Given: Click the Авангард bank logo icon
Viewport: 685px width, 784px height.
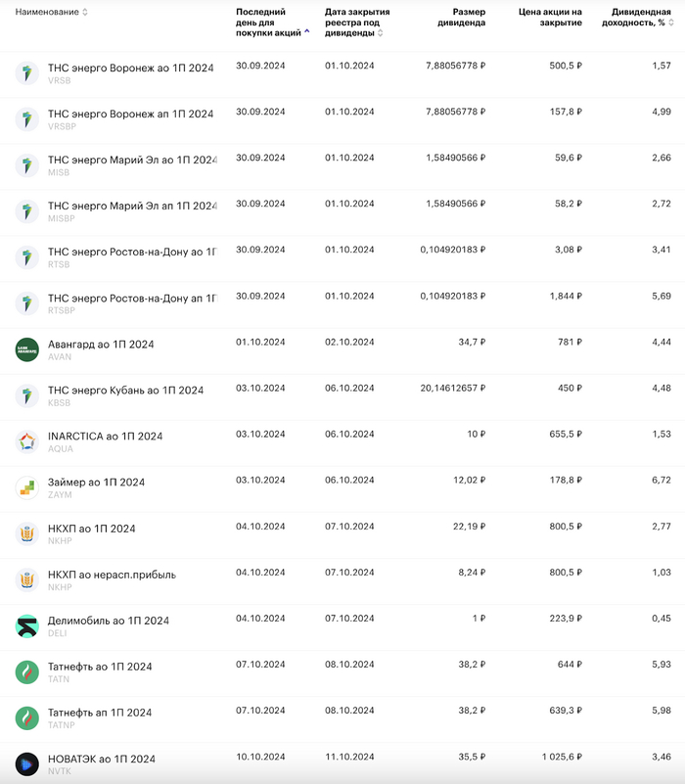Looking at the screenshot, I should [26, 349].
